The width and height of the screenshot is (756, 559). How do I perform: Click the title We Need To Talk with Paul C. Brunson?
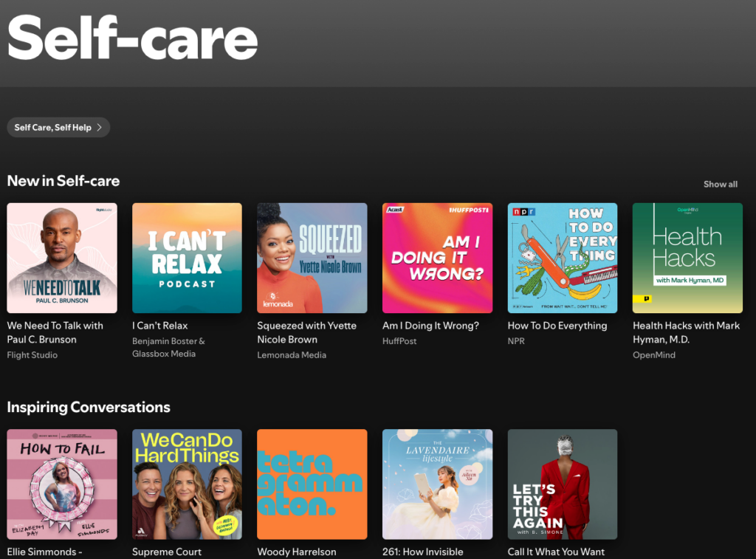tap(55, 332)
